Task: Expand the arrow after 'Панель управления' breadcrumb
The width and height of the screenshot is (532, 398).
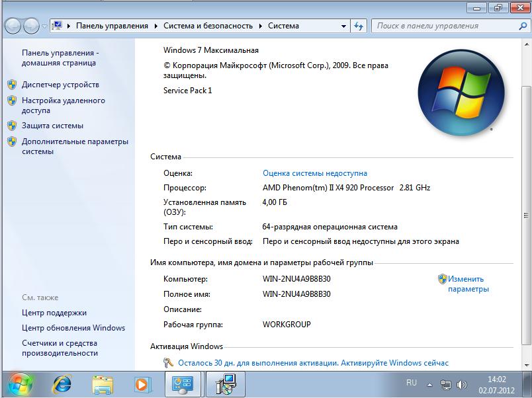Action: [156, 26]
